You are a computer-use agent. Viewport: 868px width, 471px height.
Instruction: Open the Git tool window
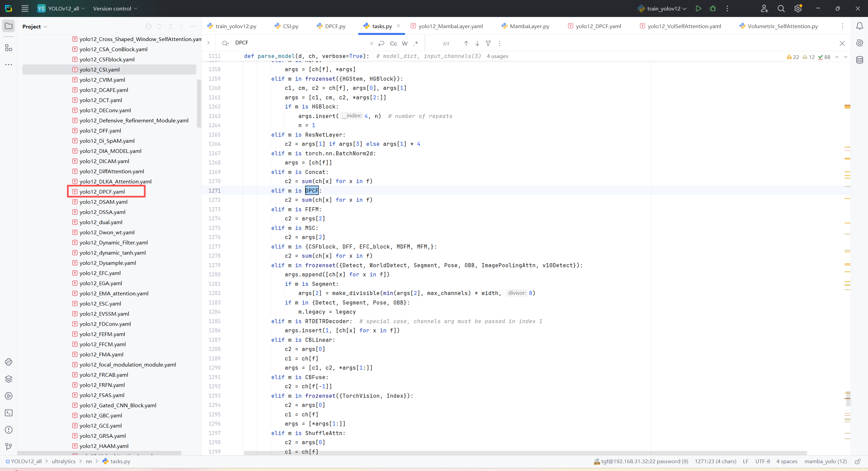pyautogui.click(x=8, y=447)
